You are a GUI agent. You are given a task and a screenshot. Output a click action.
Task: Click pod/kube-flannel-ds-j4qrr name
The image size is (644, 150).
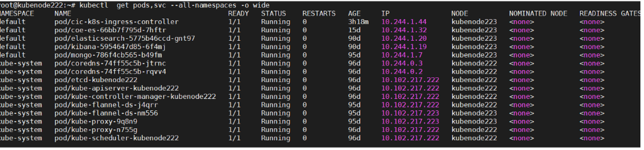point(106,105)
